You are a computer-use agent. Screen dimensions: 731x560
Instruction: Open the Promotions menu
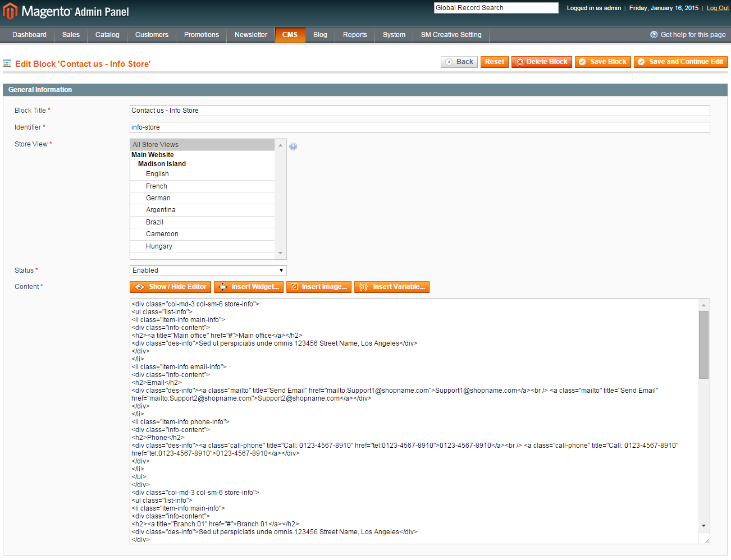pyautogui.click(x=202, y=35)
